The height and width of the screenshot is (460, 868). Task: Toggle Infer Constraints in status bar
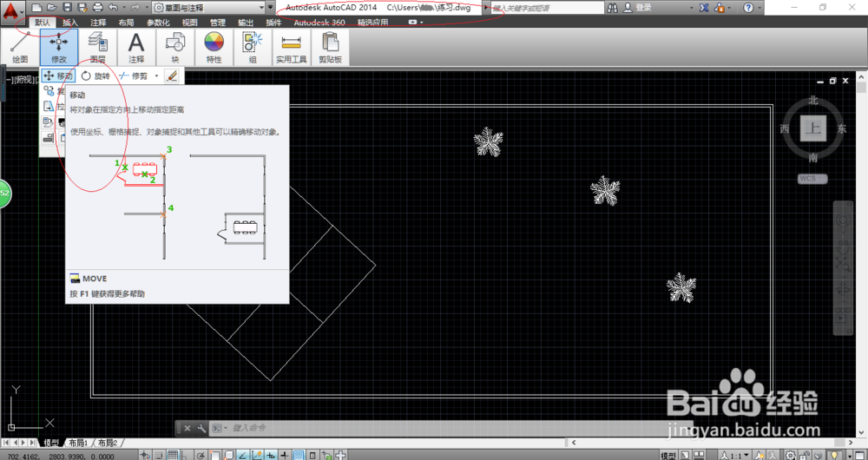click(144, 455)
